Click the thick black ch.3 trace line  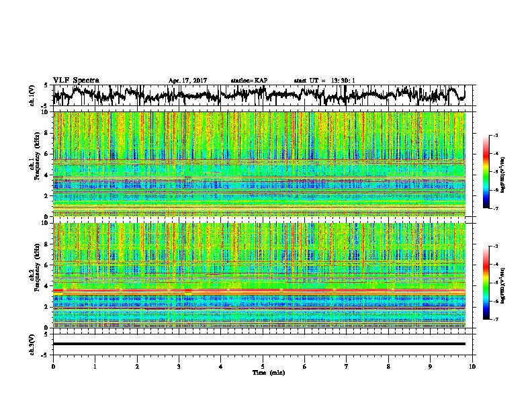[259, 344]
